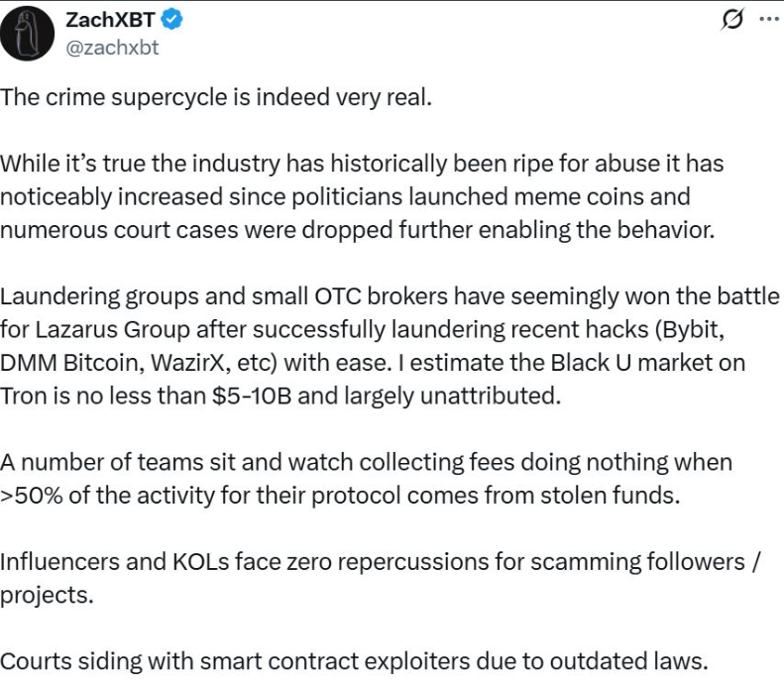Screen dimensions: 784x687
Task: Open the Grok explain icon
Action: coord(732,21)
